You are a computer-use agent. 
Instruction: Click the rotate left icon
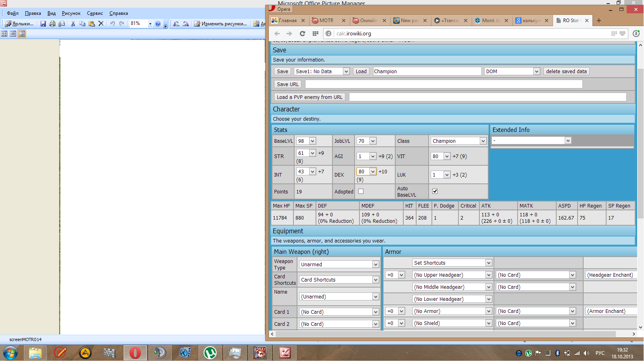pos(176,24)
